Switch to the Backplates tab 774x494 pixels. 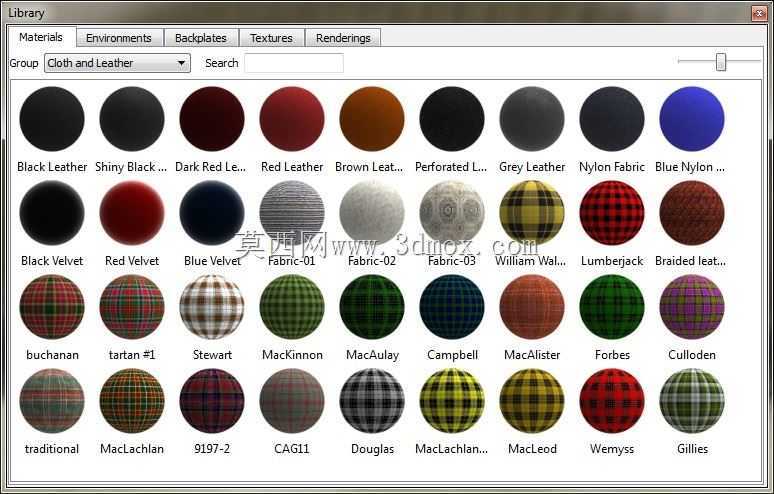201,38
